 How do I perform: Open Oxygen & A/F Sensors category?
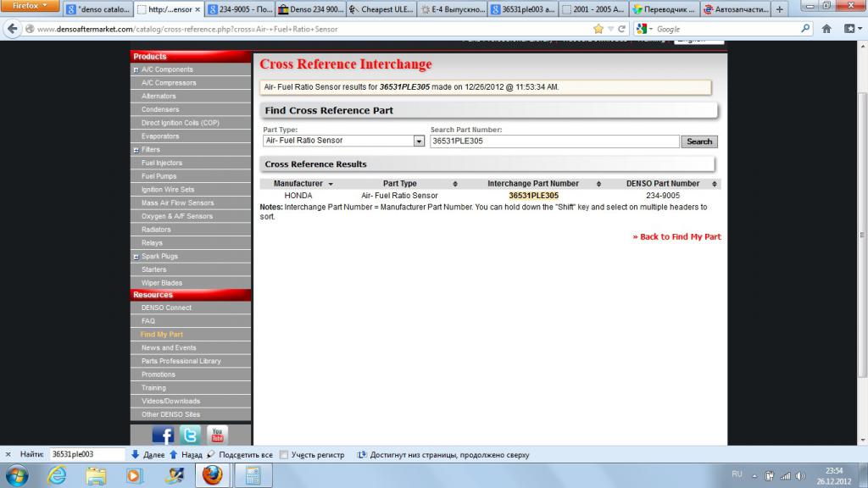tap(177, 216)
